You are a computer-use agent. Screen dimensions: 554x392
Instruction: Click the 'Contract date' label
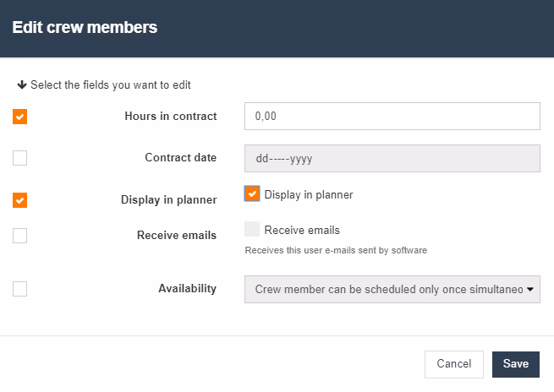(x=180, y=157)
